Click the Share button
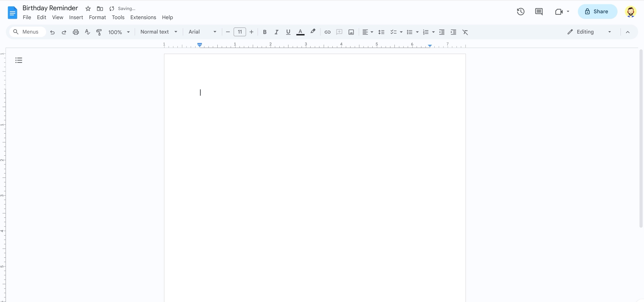The image size is (644, 302). [597, 11]
